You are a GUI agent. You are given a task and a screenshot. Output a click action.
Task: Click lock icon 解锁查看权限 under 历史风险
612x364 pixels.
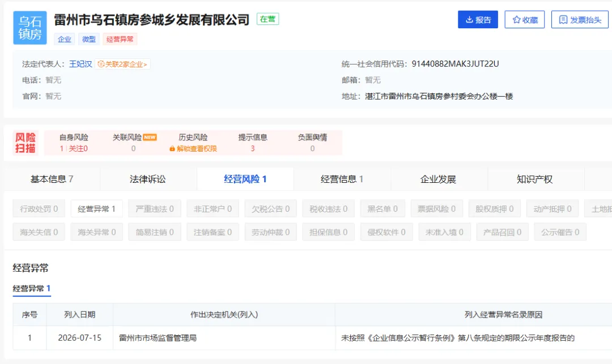(x=172, y=148)
